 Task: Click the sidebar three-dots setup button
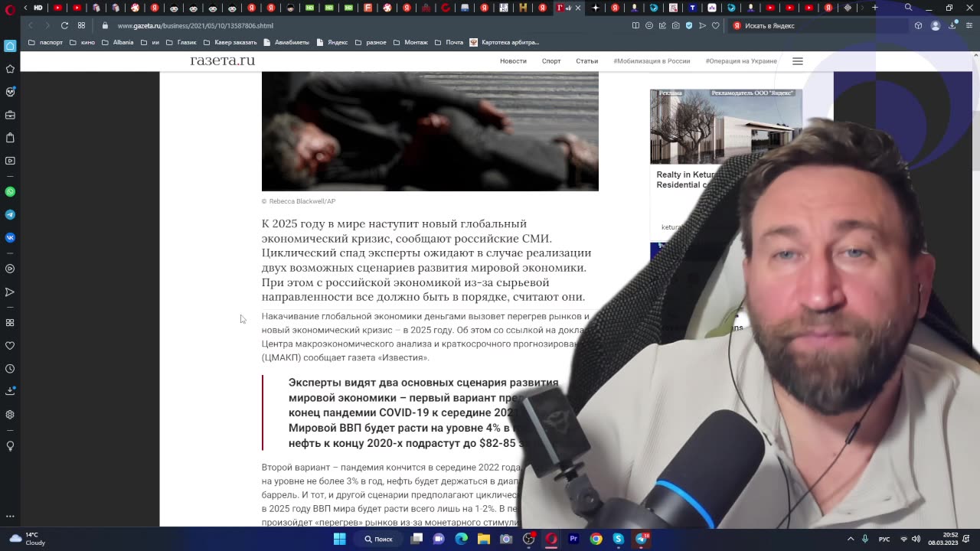coord(10,517)
